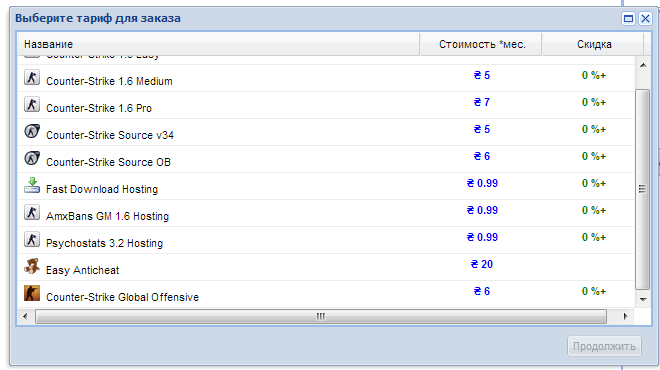This screenshot has width=660, height=370.
Task: Sort by the Название column header
Action: pos(218,44)
